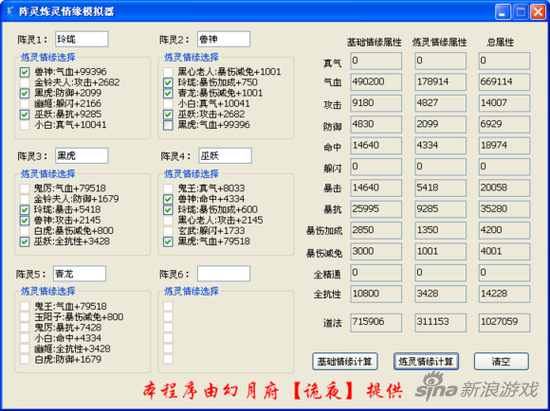Uncheck 巫妖:暴抗+9285 checkbox
The width and height of the screenshot is (550, 411).
point(25,114)
